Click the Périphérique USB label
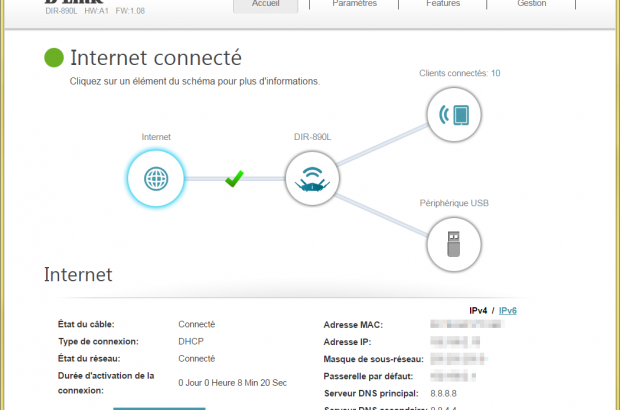The height and width of the screenshot is (410, 620). pos(457,202)
